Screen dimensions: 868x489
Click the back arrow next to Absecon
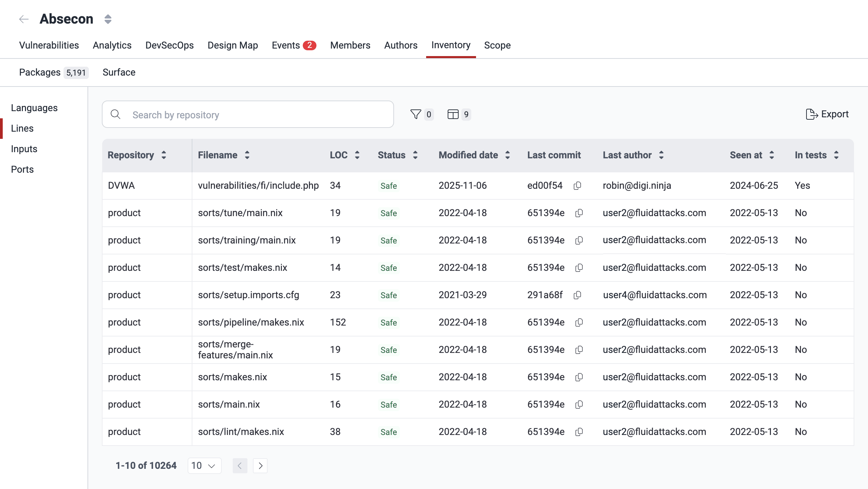coord(24,19)
